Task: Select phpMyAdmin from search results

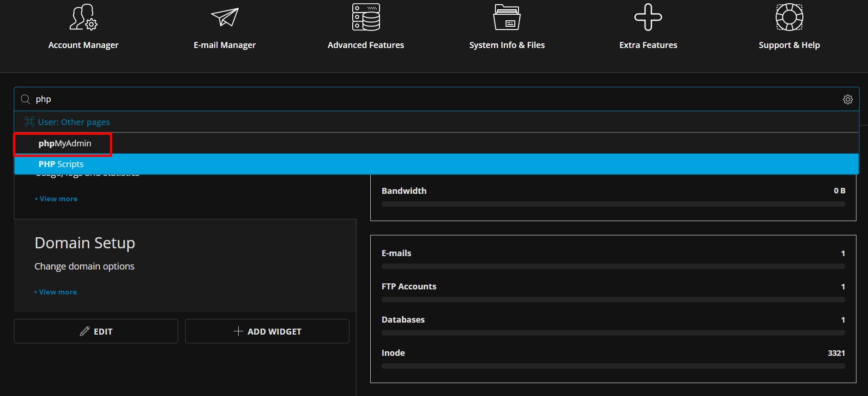Action: click(x=65, y=144)
